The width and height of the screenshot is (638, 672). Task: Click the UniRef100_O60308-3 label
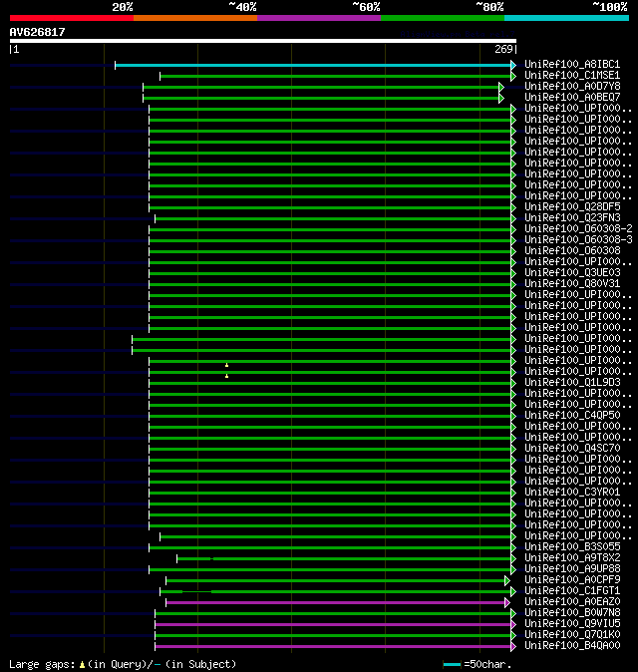(578, 239)
